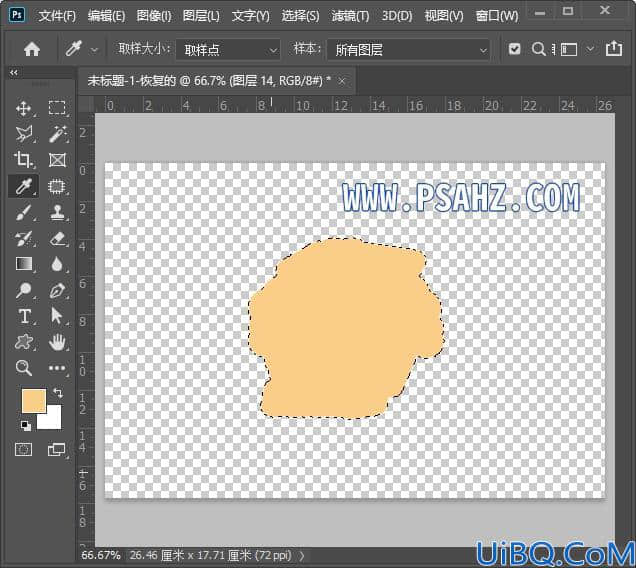Viewport: 636px width, 568px height.
Task: Select the Crop tool
Action: click(x=24, y=160)
